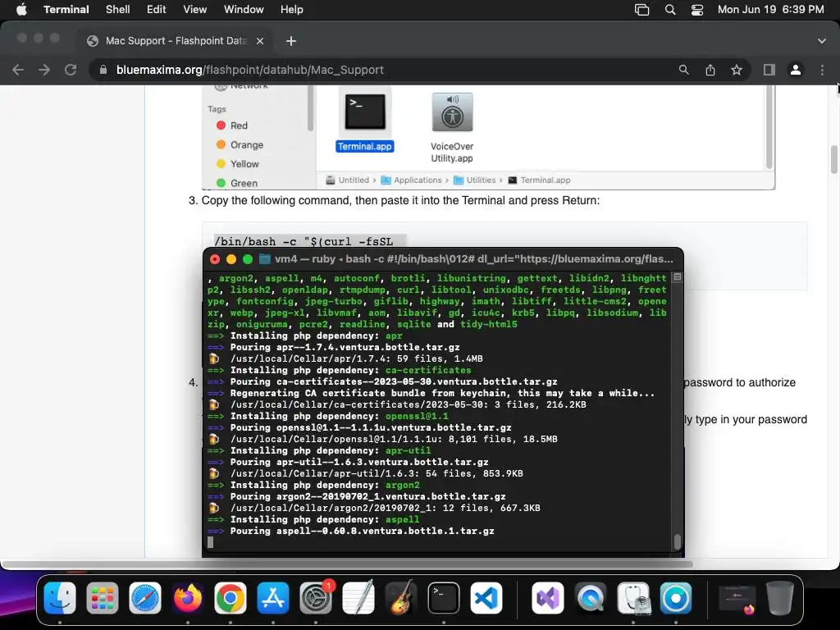Click the /bin/bash curl command text
Viewport: 840px width, 630px height.
(304, 242)
